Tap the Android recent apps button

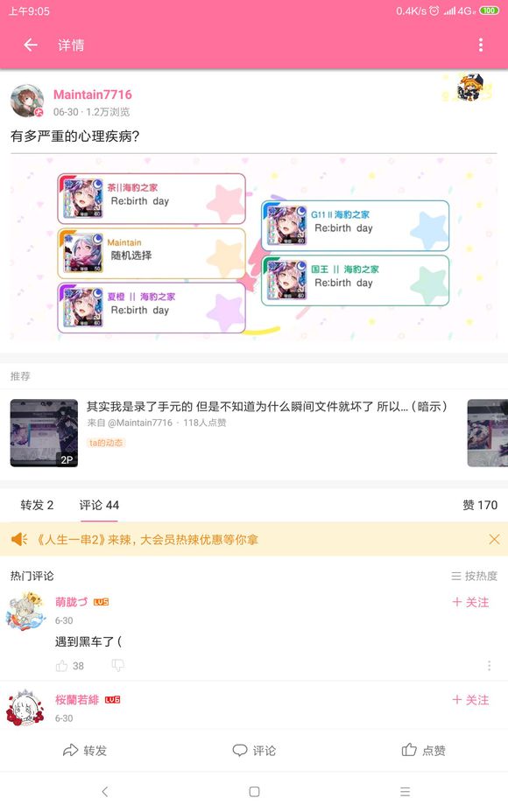405,791
